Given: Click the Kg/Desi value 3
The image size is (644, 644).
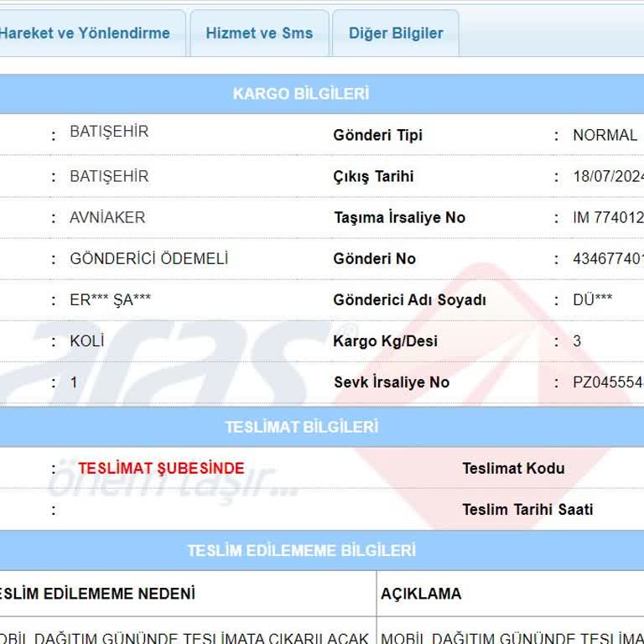Looking at the screenshot, I should [577, 341].
